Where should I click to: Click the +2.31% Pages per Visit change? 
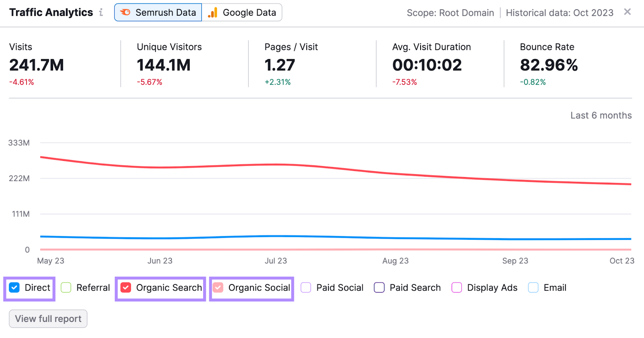[x=278, y=82]
